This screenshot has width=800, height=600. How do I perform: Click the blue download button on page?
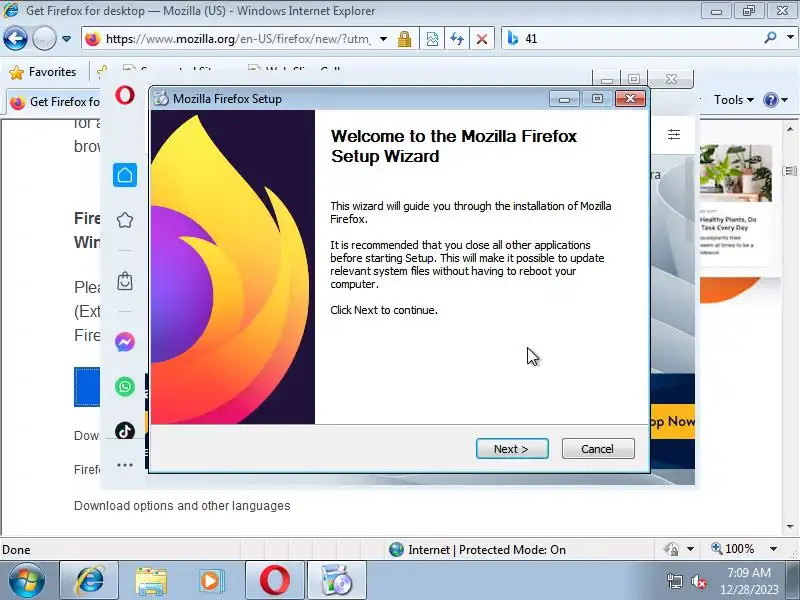pyautogui.click(x=87, y=387)
